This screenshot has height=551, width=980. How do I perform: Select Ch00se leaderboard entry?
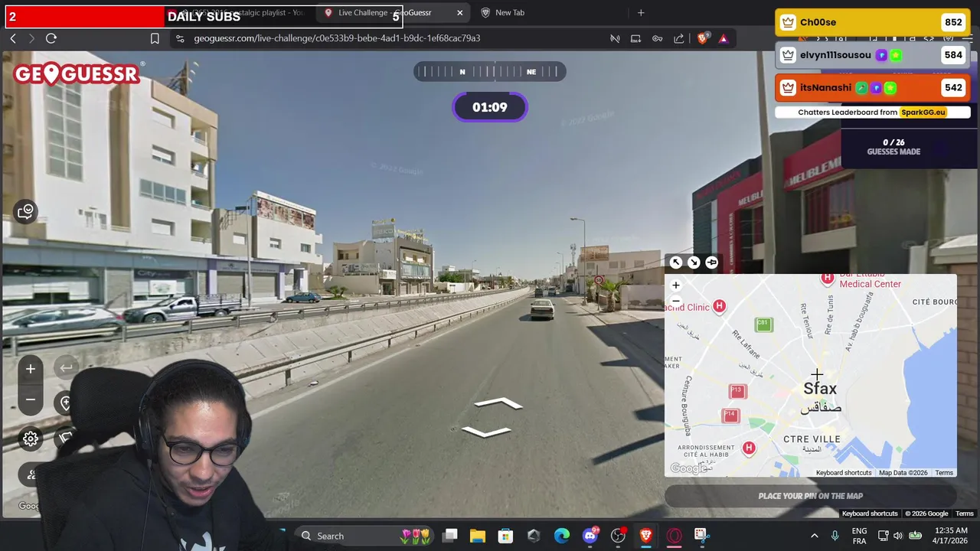(873, 22)
